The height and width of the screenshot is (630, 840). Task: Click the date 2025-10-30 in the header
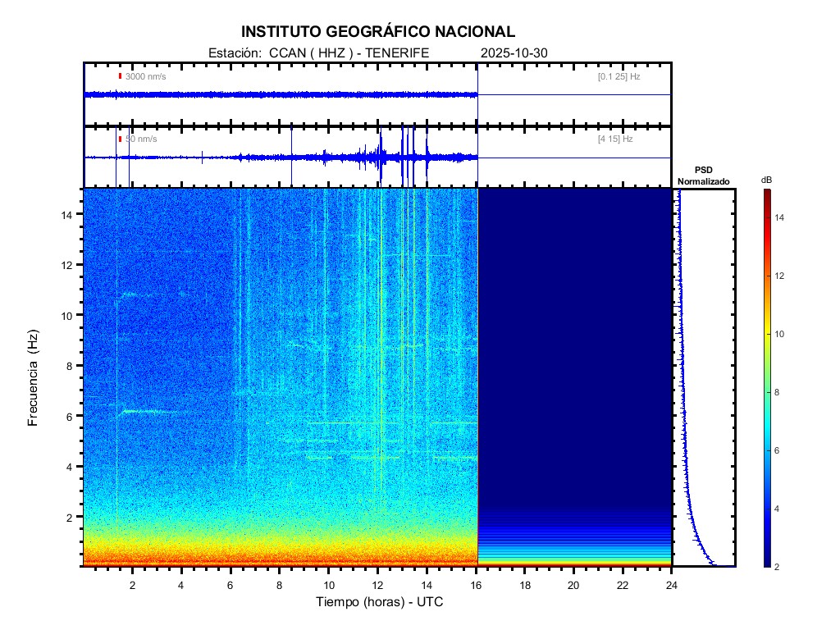pos(514,53)
